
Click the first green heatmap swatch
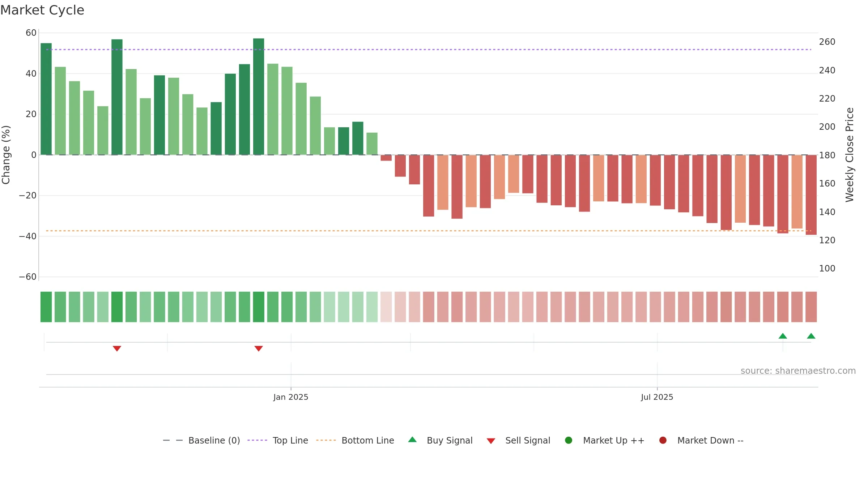(x=46, y=307)
